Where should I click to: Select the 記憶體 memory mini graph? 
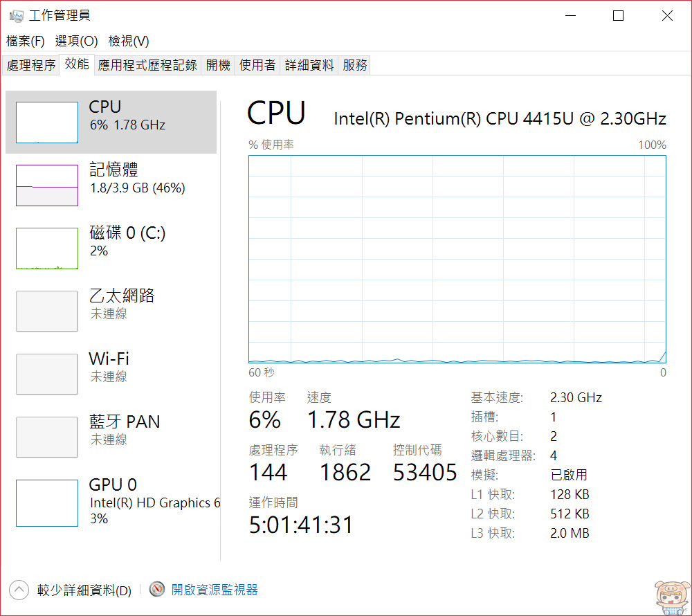(47, 185)
